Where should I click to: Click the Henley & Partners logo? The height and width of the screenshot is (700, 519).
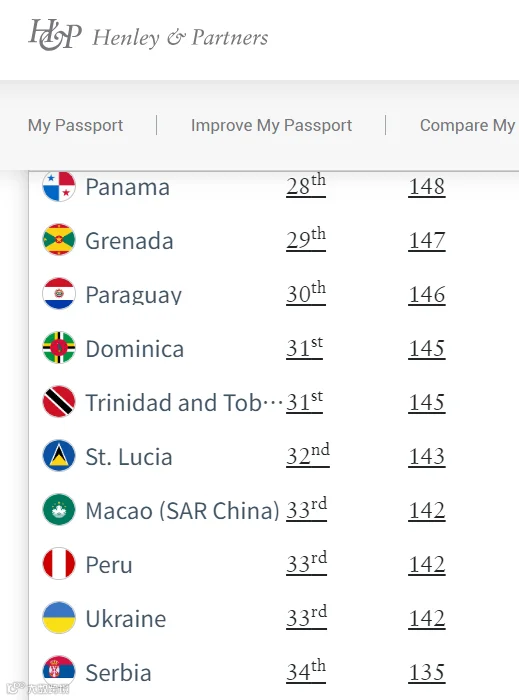[x=148, y=35]
